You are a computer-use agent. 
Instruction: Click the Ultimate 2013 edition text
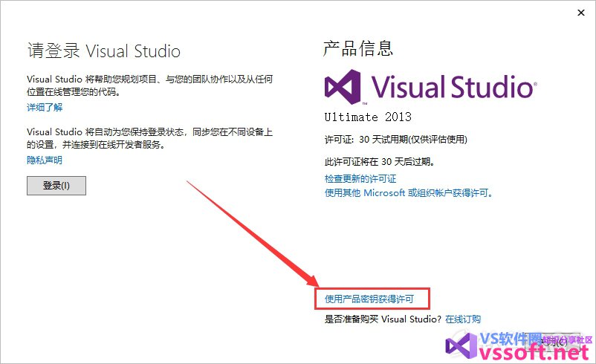[368, 117]
